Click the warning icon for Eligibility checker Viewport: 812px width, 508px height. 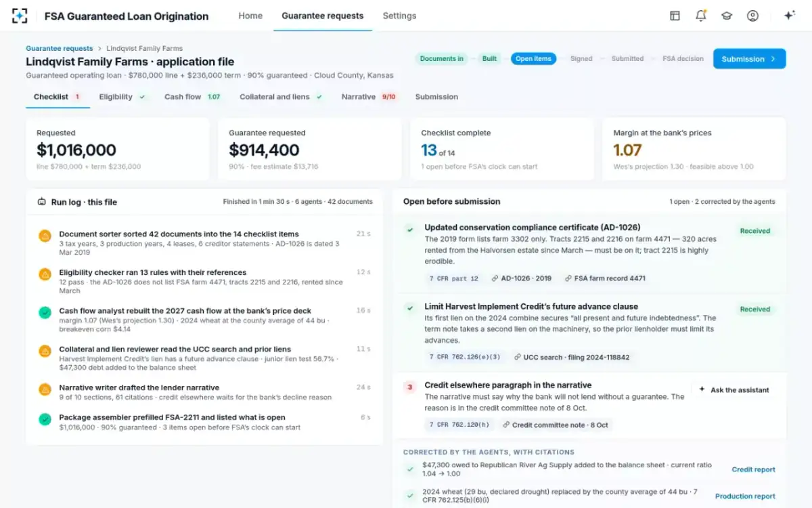click(x=45, y=274)
